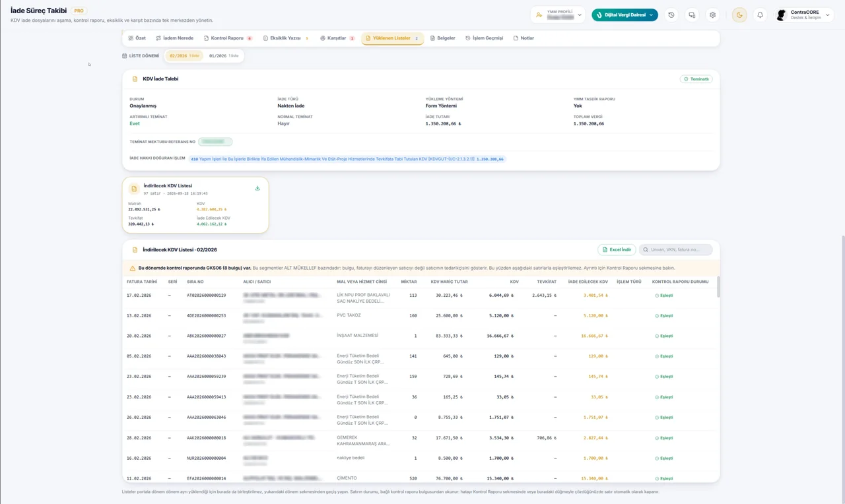Screen dimensions: 845x504
Task: Click the Liste Dönemi calendar icon
Action: click(125, 56)
